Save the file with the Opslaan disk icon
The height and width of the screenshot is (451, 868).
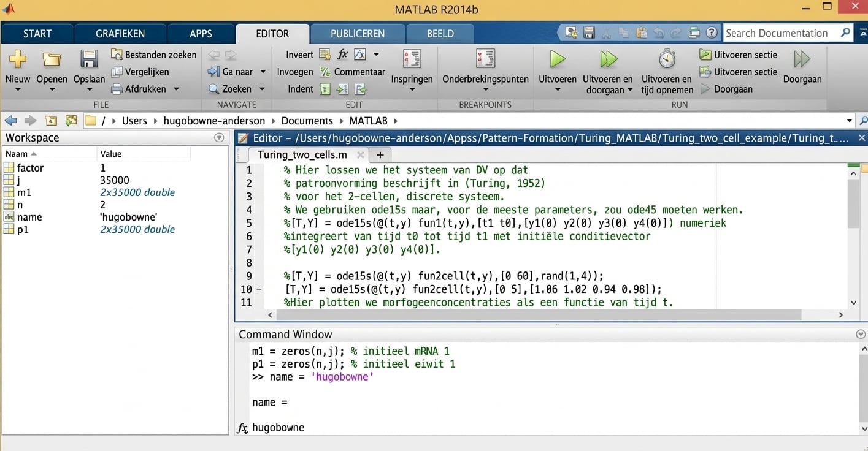(x=89, y=59)
